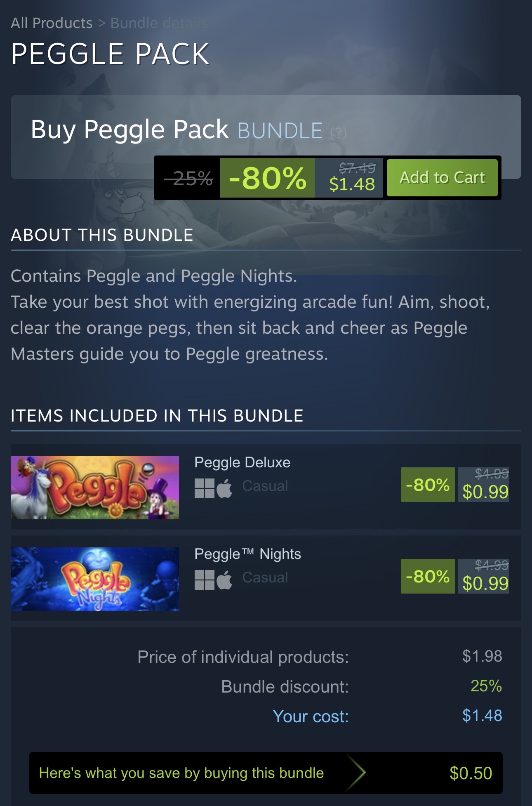Select the Peggle Deluxe title link

pyautogui.click(x=242, y=462)
